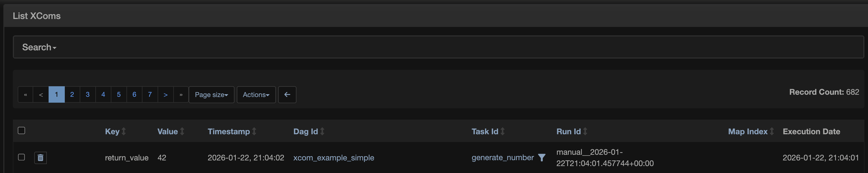Select all rows with the header checkbox
868x173 pixels.
22,130
